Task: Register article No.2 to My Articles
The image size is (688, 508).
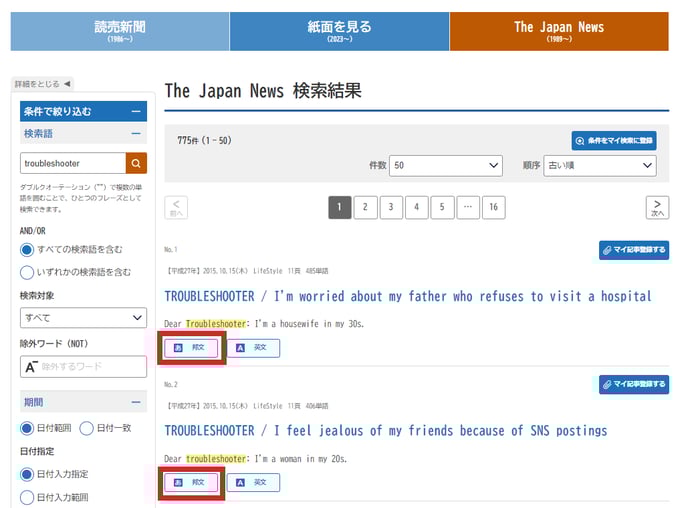Action: coord(634,384)
